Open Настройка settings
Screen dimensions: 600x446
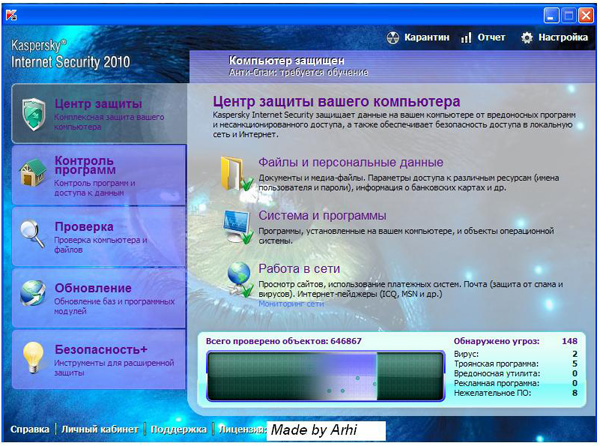coord(563,37)
